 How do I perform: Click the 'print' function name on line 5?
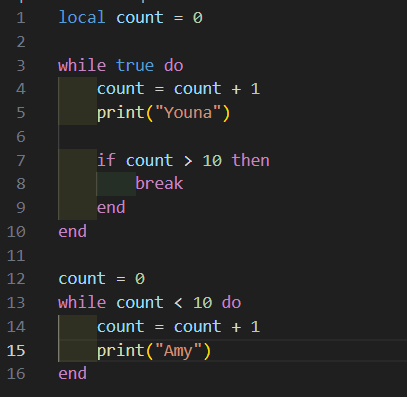coord(121,113)
